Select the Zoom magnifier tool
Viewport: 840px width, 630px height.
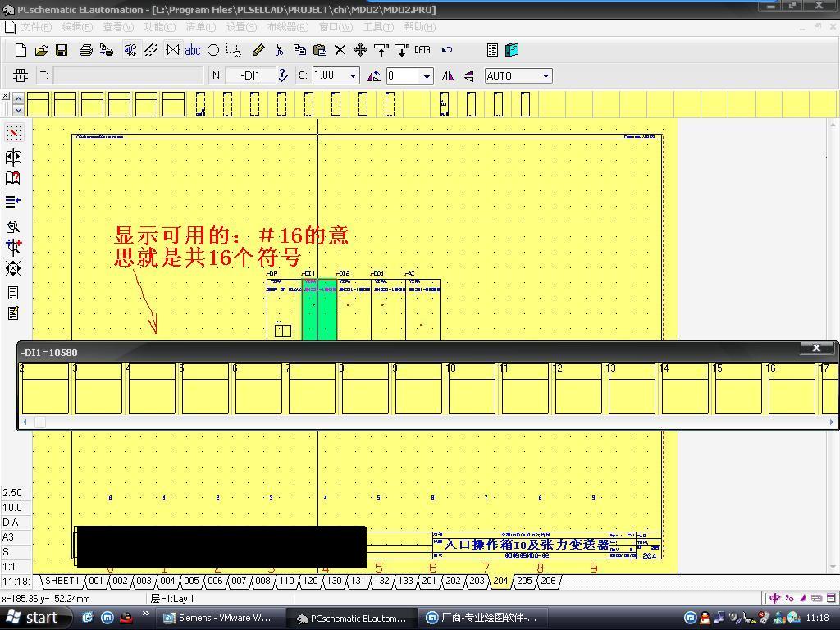(x=13, y=226)
